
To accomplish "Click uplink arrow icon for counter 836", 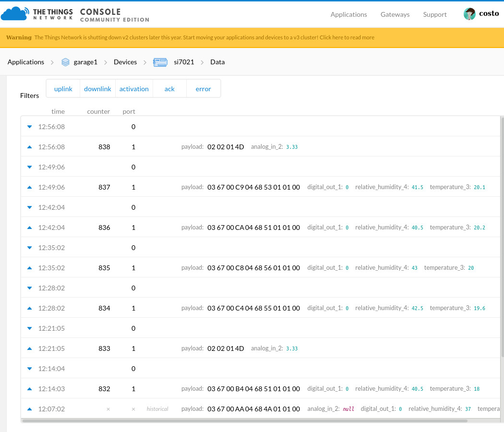I will click(x=29, y=228).
